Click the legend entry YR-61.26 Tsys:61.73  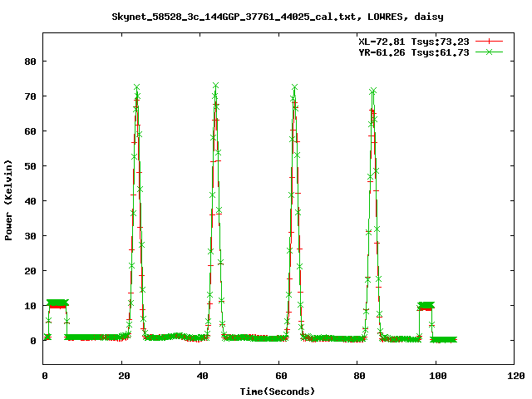click(414, 52)
